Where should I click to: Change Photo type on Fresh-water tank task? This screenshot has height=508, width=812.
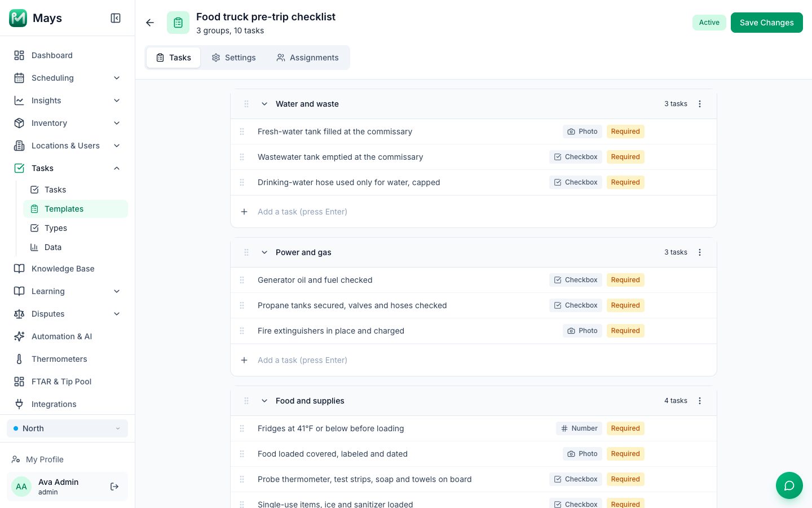pyautogui.click(x=582, y=132)
